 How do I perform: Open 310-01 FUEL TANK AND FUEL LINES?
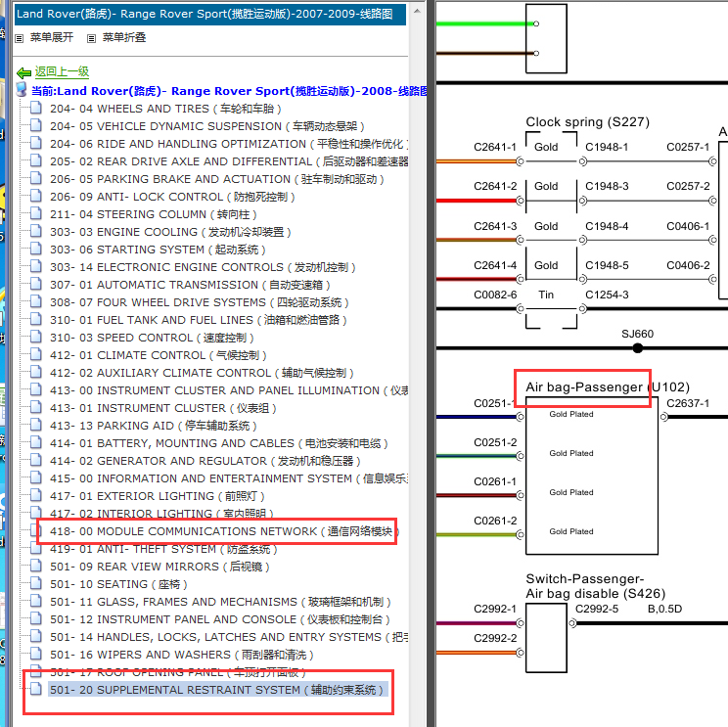[199, 320]
